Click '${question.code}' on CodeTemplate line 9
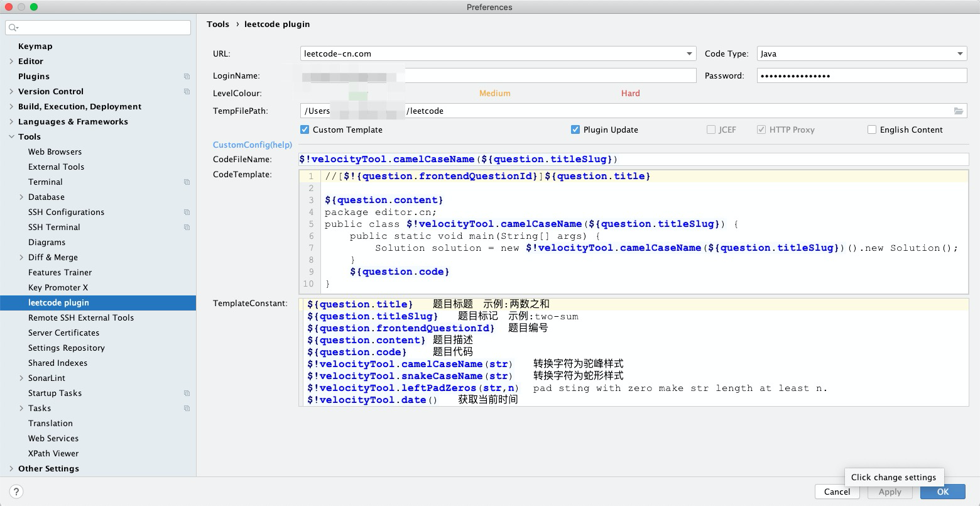 [x=400, y=272]
